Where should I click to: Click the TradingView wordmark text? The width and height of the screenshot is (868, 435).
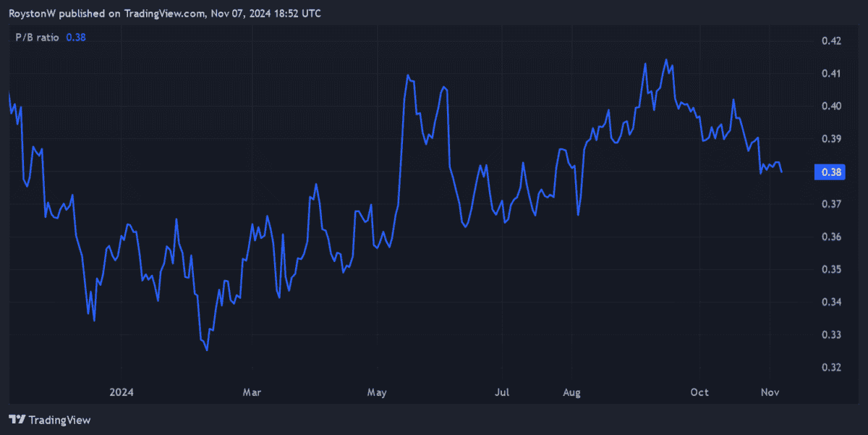(59, 420)
